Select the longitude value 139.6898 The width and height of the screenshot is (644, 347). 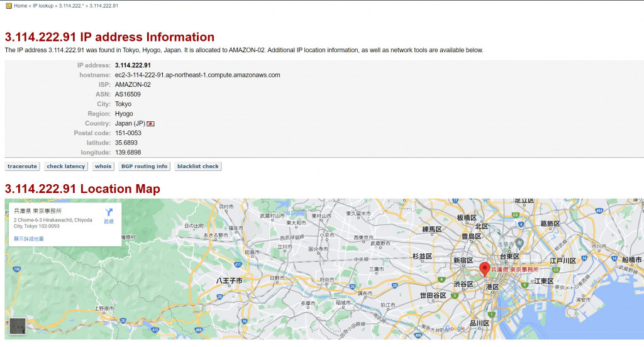[128, 152]
